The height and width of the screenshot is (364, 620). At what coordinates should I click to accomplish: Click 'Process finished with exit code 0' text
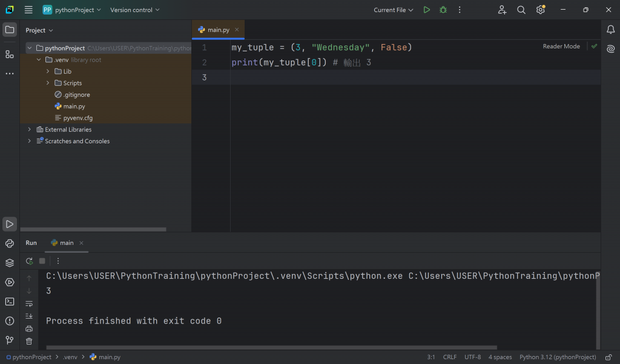[134, 321]
